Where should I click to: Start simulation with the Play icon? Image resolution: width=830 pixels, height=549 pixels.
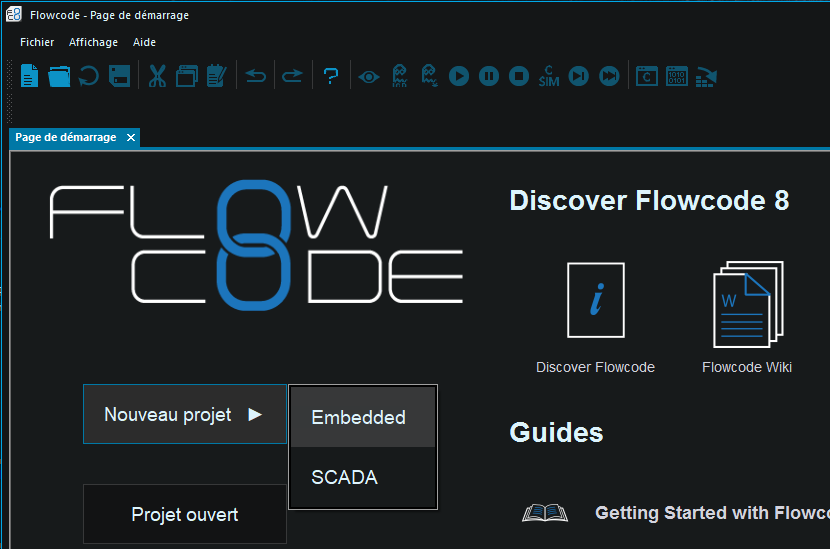(459, 76)
